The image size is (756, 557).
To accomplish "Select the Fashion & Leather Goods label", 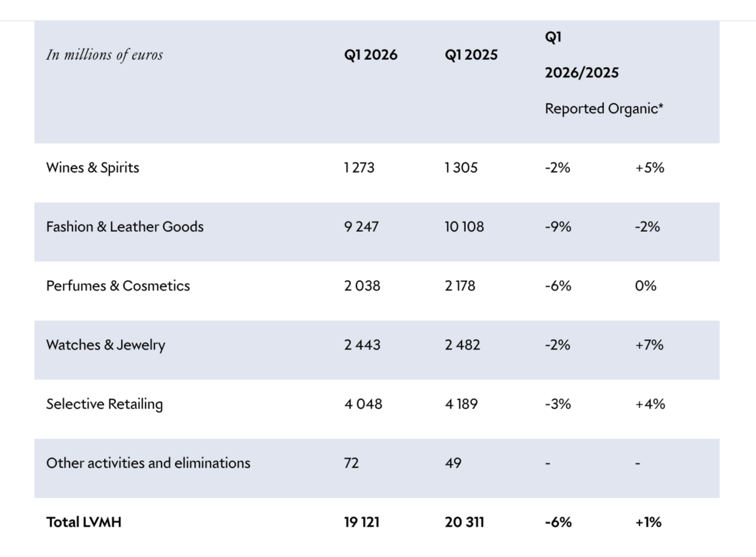I will click(x=125, y=226).
